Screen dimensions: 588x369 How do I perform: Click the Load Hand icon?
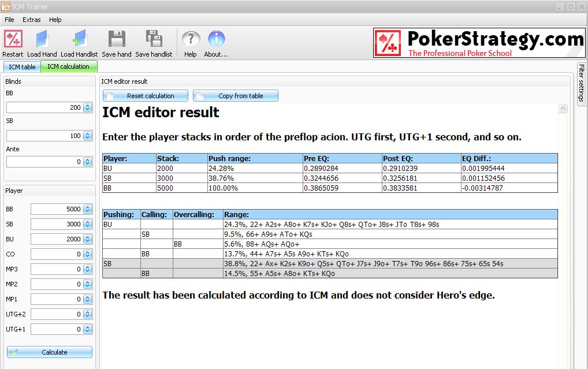(x=42, y=39)
